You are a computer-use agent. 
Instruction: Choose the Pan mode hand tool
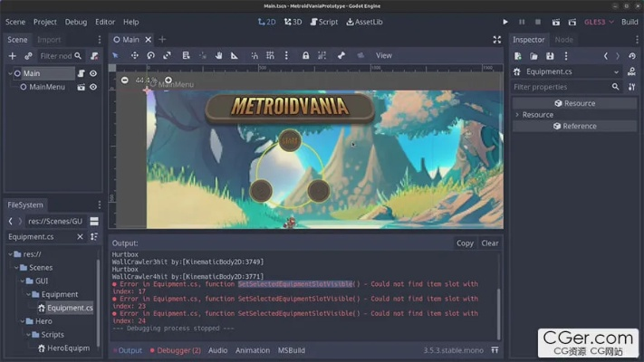click(x=218, y=55)
